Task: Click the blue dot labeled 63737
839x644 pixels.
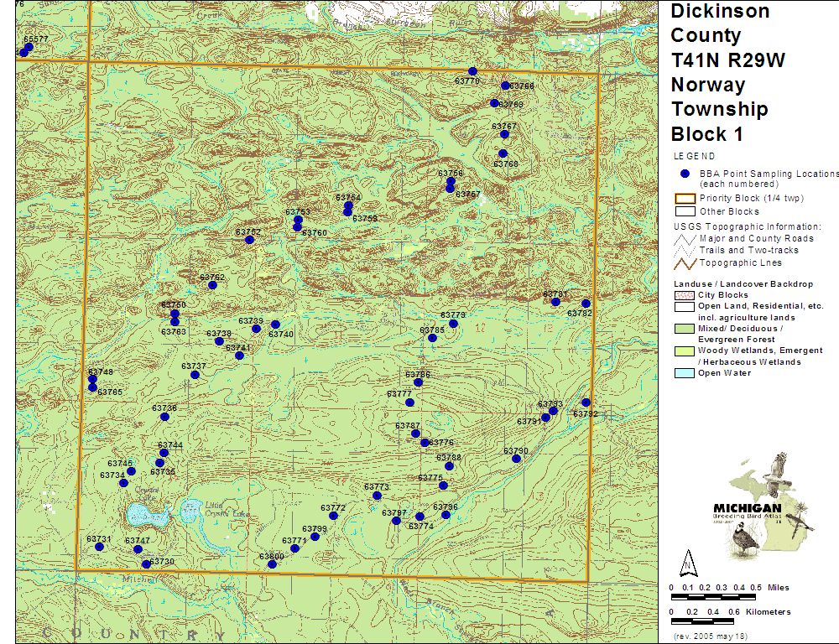Action: pyautogui.click(x=195, y=375)
